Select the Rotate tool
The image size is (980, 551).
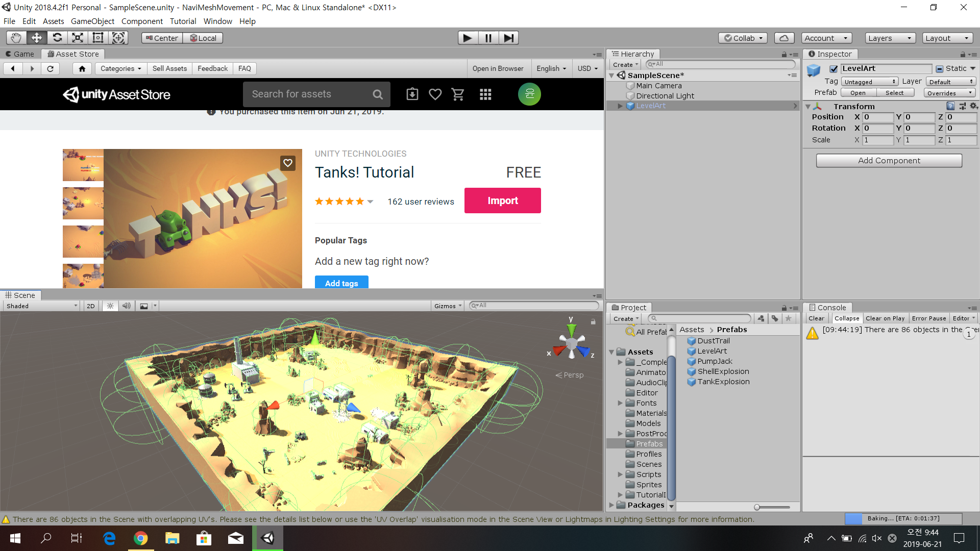tap(57, 38)
